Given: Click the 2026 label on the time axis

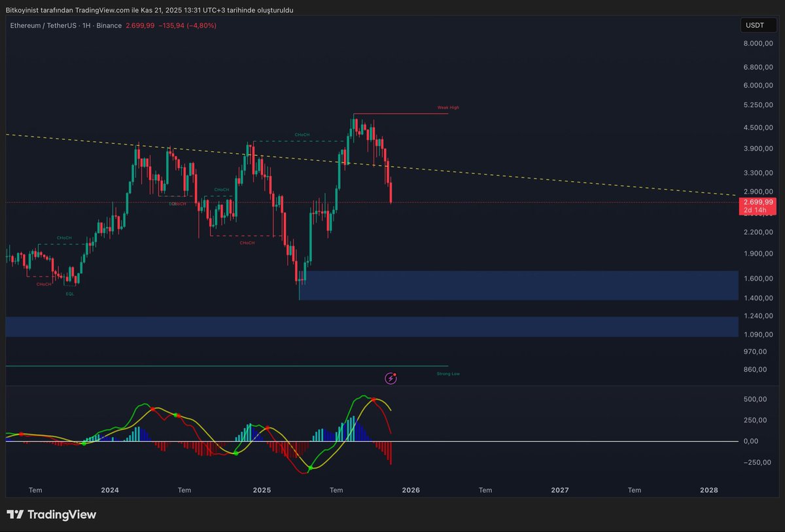Looking at the screenshot, I should tap(411, 489).
